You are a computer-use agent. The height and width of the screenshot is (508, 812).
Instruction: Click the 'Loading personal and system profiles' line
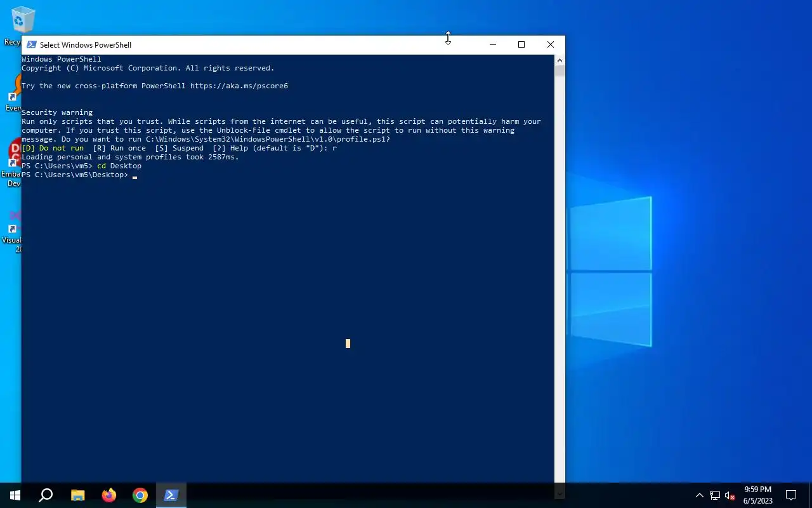coord(130,157)
